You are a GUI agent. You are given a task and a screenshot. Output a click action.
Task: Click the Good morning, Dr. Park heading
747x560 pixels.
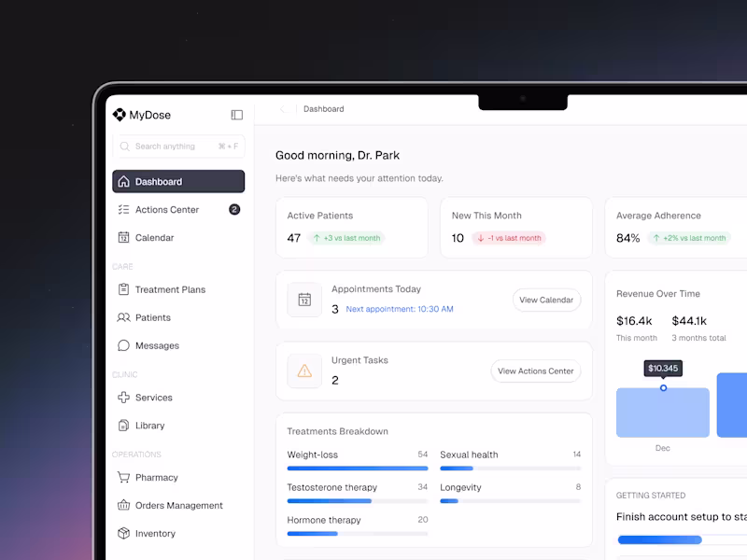tap(337, 155)
